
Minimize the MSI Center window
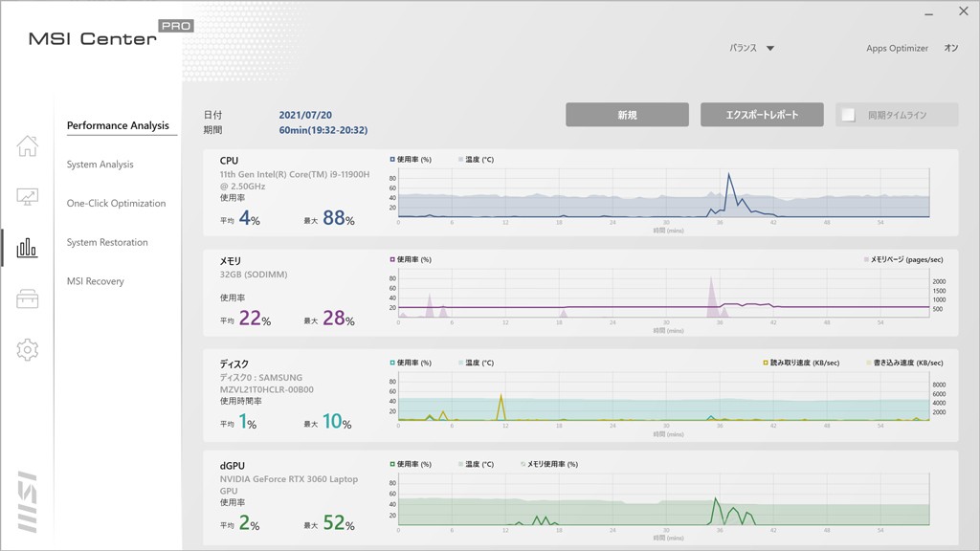[927, 13]
